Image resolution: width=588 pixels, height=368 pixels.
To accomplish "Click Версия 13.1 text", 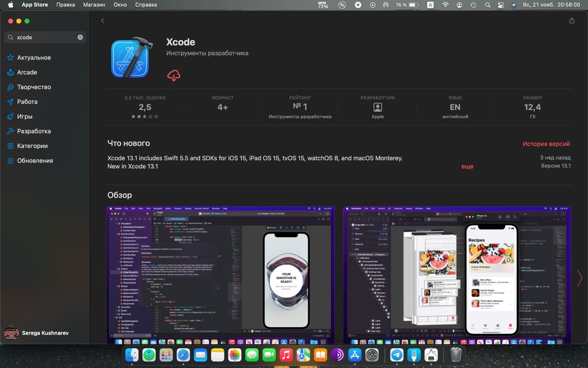I will tap(556, 166).
